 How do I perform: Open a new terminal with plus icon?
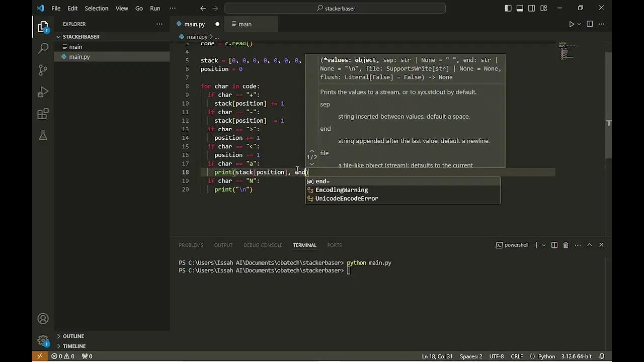[x=537, y=245]
